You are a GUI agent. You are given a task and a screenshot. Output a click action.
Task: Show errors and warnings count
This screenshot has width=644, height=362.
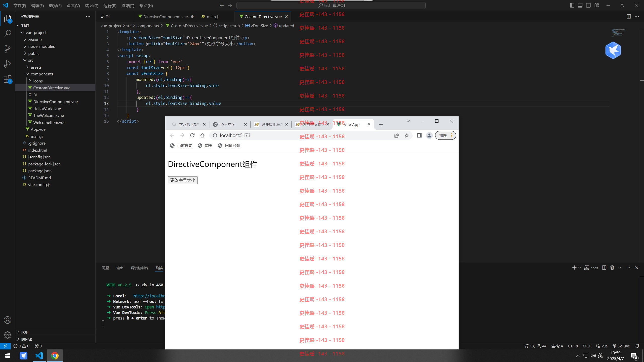coord(21,346)
